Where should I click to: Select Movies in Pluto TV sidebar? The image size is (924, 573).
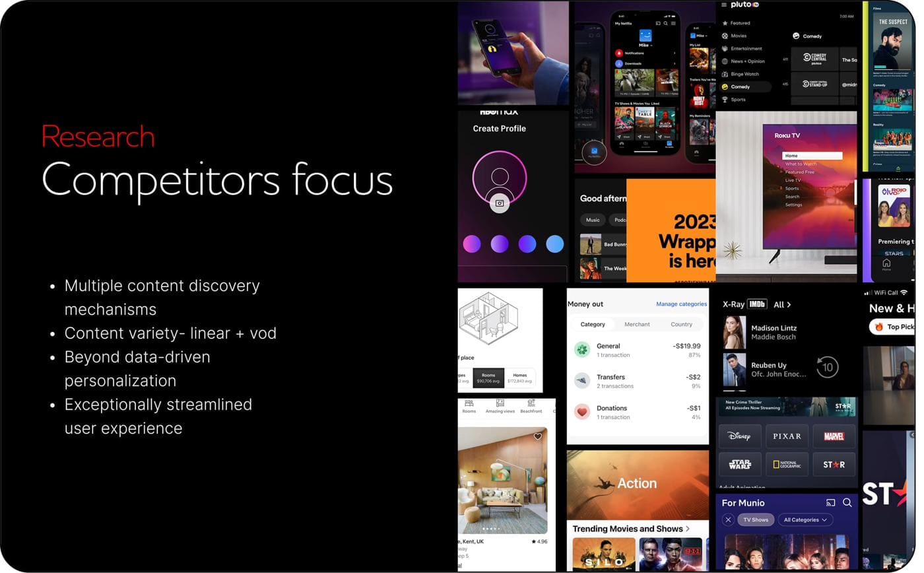click(x=738, y=36)
